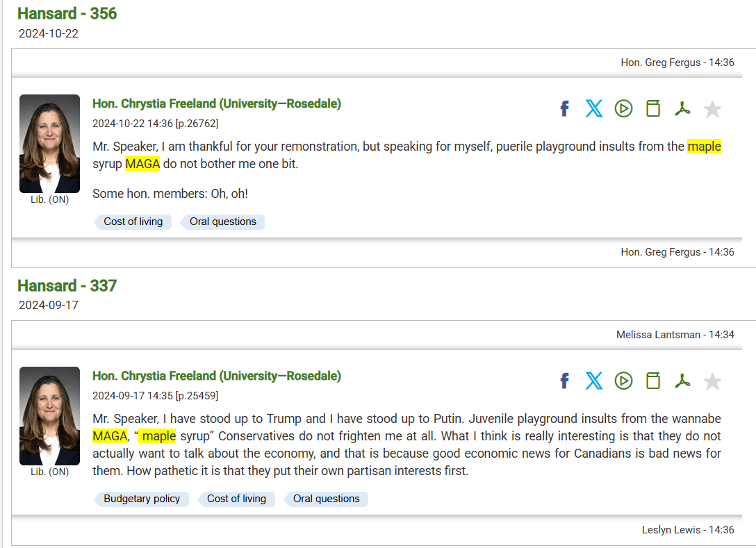Click the 'Some hon. members: Oh, oh!' line
The width and height of the screenshot is (756, 548).
pyautogui.click(x=170, y=194)
